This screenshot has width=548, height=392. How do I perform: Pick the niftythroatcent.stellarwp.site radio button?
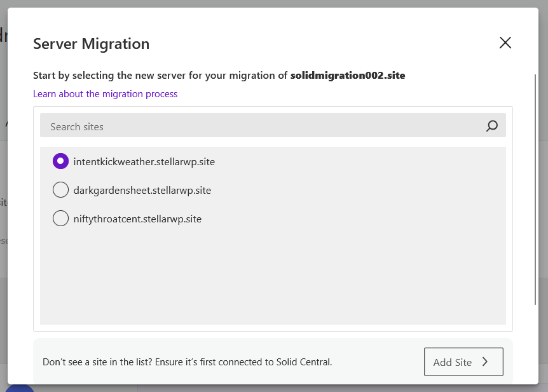[x=60, y=219]
